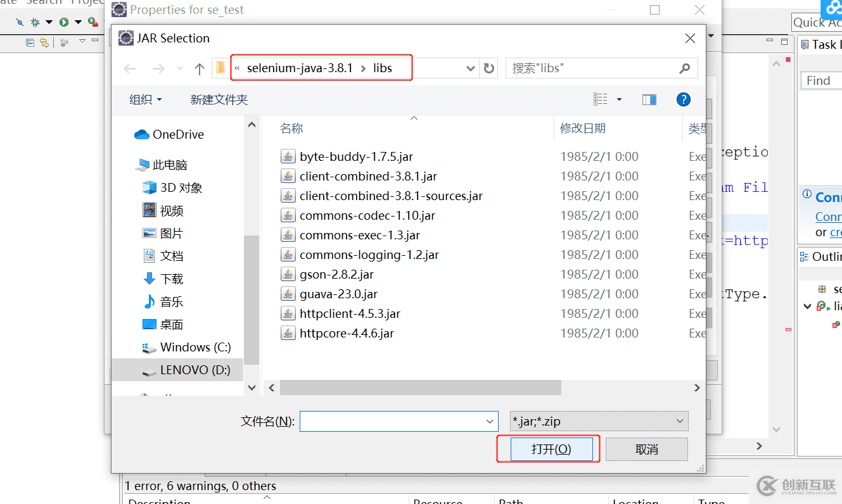The width and height of the screenshot is (842, 504).
Task: Select gson-2.8.2.jar file
Action: (x=336, y=274)
